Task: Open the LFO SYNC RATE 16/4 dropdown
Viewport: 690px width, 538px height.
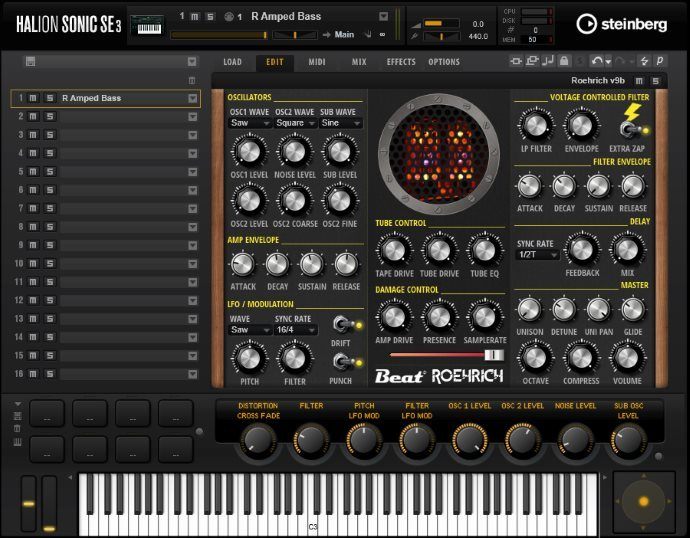Action: 295,330
